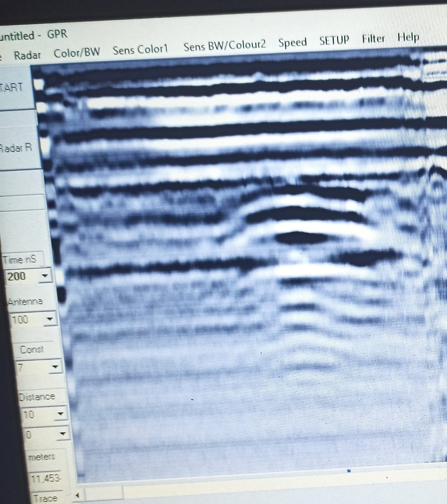Screen dimensions: 447x504
Task: Open the Radar menu
Action: point(27,55)
